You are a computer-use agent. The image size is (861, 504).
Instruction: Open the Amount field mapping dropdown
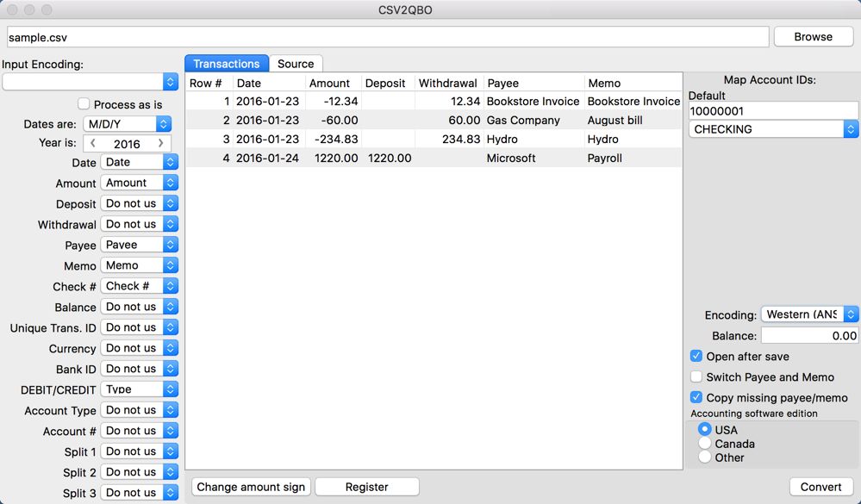[140, 183]
